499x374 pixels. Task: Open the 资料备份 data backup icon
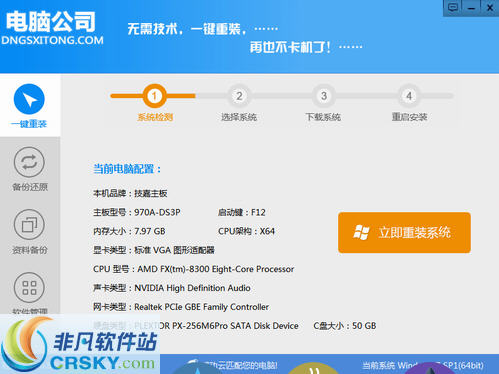tap(29, 225)
